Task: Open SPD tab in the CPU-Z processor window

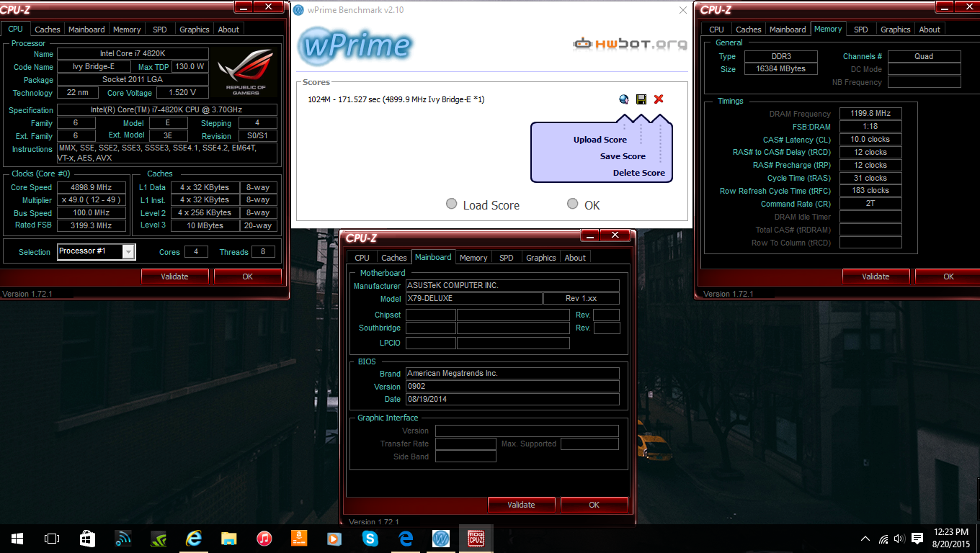Action: click(159, 30)
